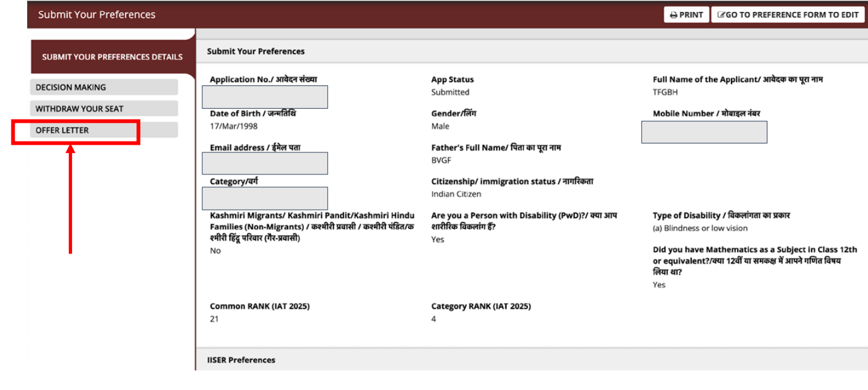Click the "Full Name of the Applicant" label
The image size is (868, 390).
tap(738, 80)
